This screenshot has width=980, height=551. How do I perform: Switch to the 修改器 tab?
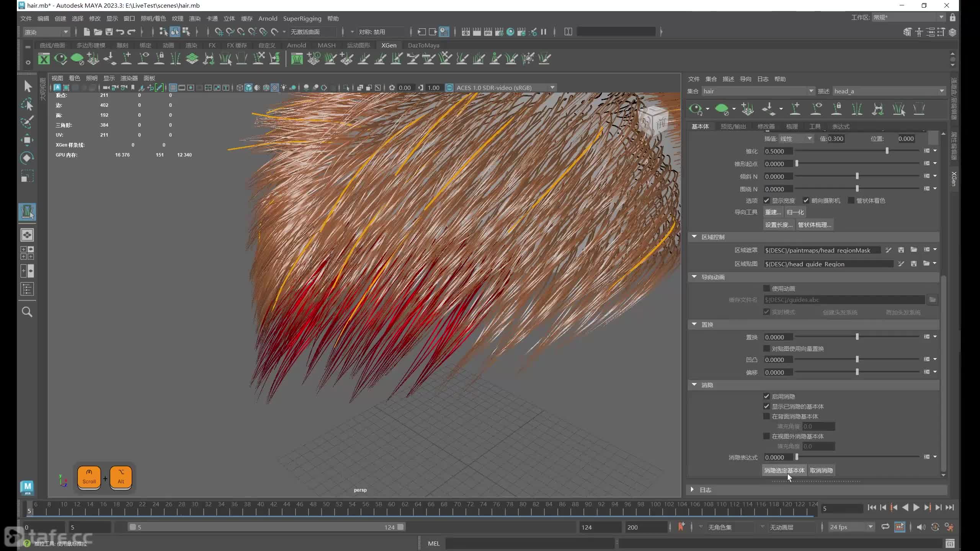(766, 126)
